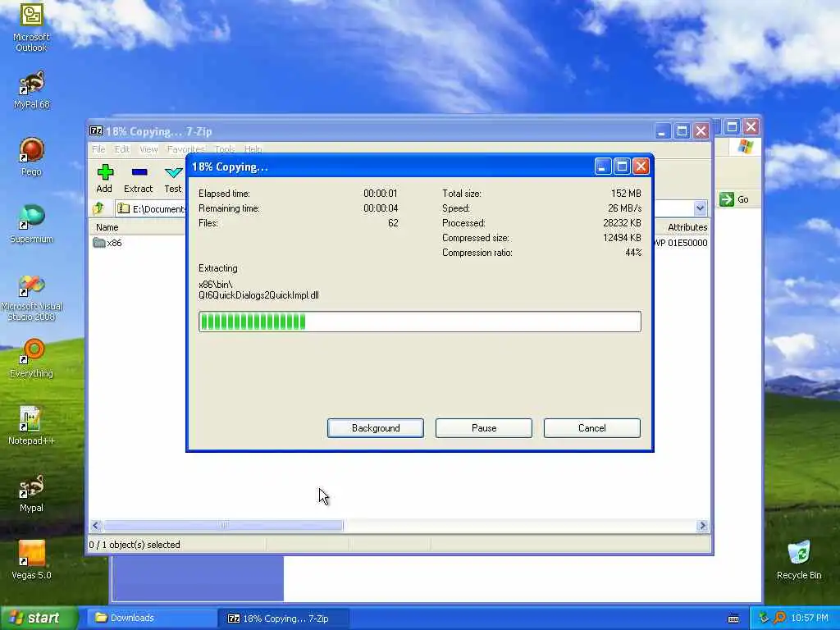Open the Recycle Bin
The height and width of the screenshot is (630, 840).
click(x=799, y=560)
